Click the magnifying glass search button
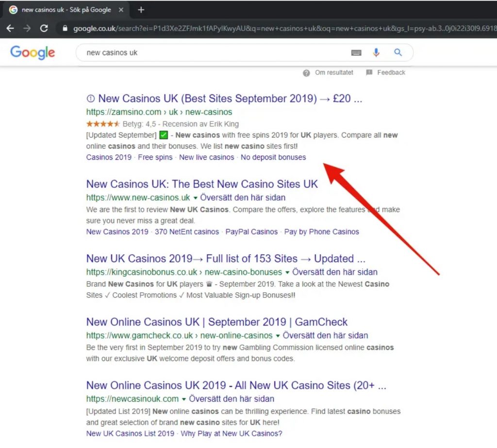This screenshot has height=448, width=497. point(398,52)
